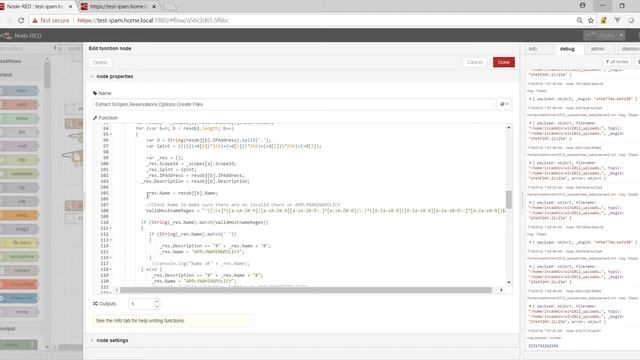Open the Deploy options dropdown arrow
The height and width of the screenshot is (360, 640).
621,36
